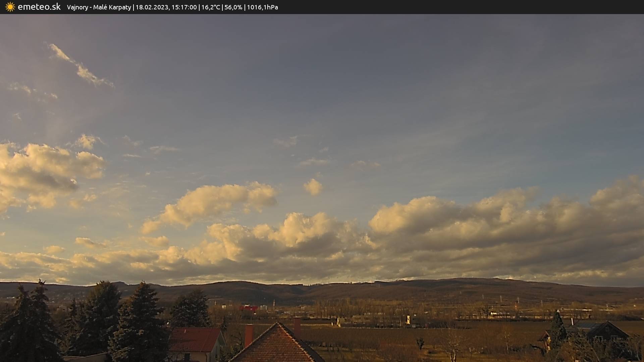
Task: Click the 15:17:00 timestamp in header
Action: (184, 7)
